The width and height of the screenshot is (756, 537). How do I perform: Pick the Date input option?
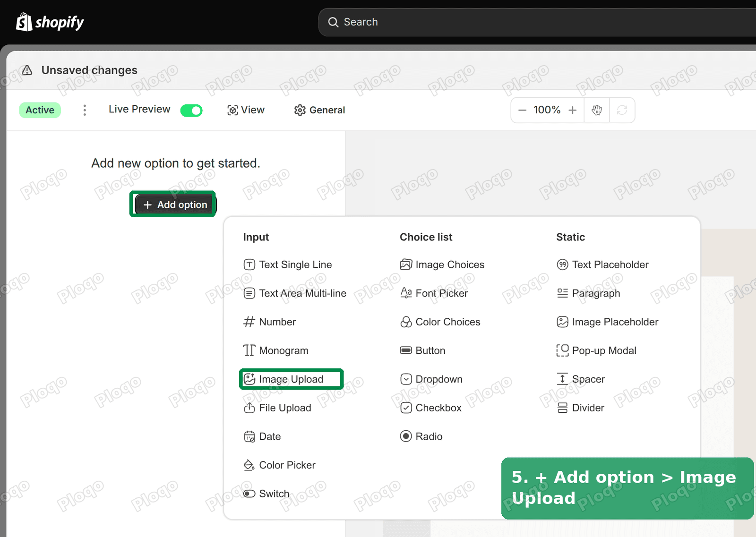pyautogui.click(x=262, y=436)
